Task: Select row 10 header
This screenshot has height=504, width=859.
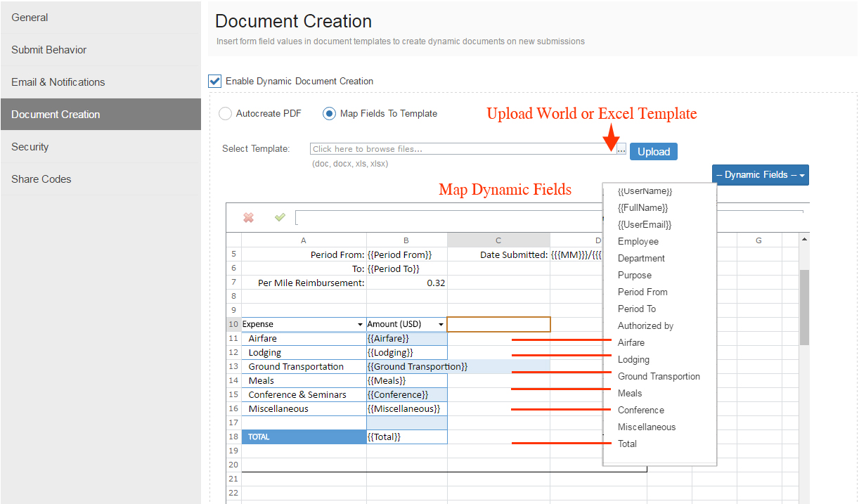Action: (233, 325)
